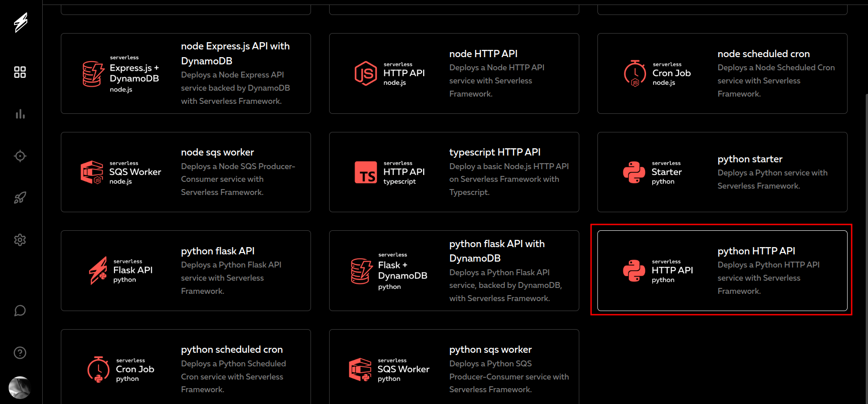The height and width of the screenshot is (404, 868).
Task: Select the node HTTP API template title
Action: coord(483,54)
